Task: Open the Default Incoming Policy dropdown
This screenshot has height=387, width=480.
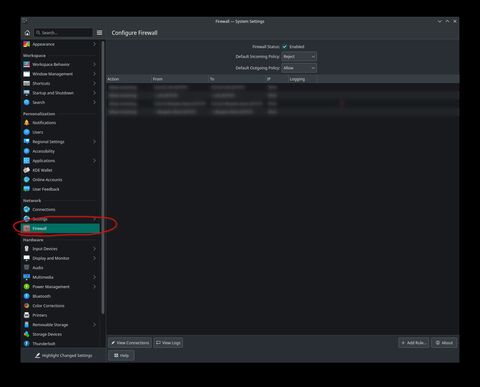Action: click(299, 57)
